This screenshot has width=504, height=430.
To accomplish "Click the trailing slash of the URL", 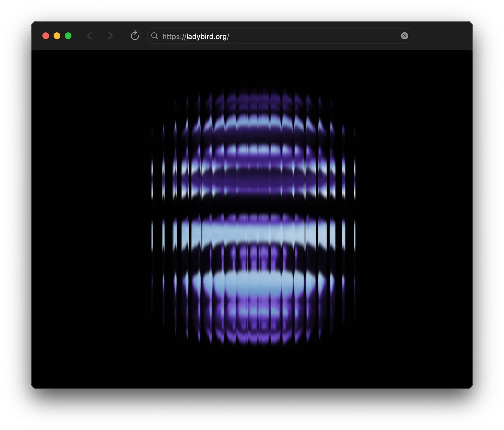I will [228, 37].
